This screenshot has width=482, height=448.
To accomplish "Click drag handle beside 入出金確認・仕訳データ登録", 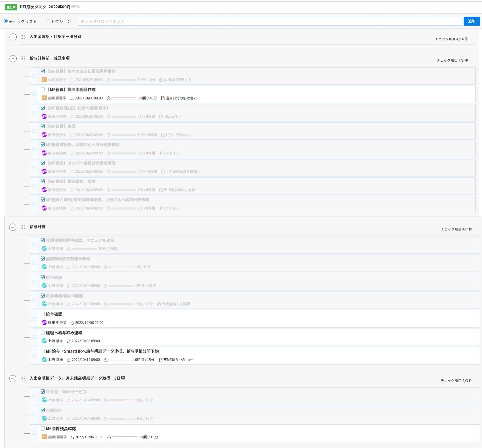I will (23, 37).
